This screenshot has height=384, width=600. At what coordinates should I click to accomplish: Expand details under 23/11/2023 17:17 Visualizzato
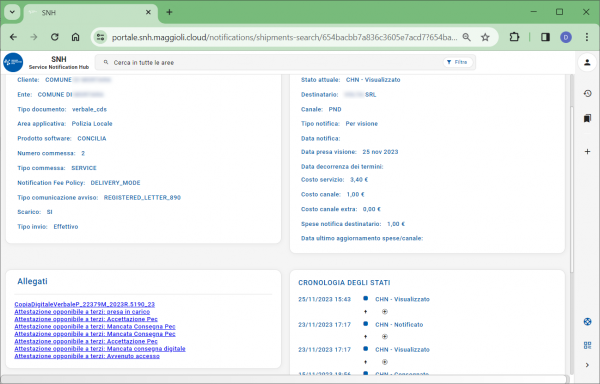[385, 362]
